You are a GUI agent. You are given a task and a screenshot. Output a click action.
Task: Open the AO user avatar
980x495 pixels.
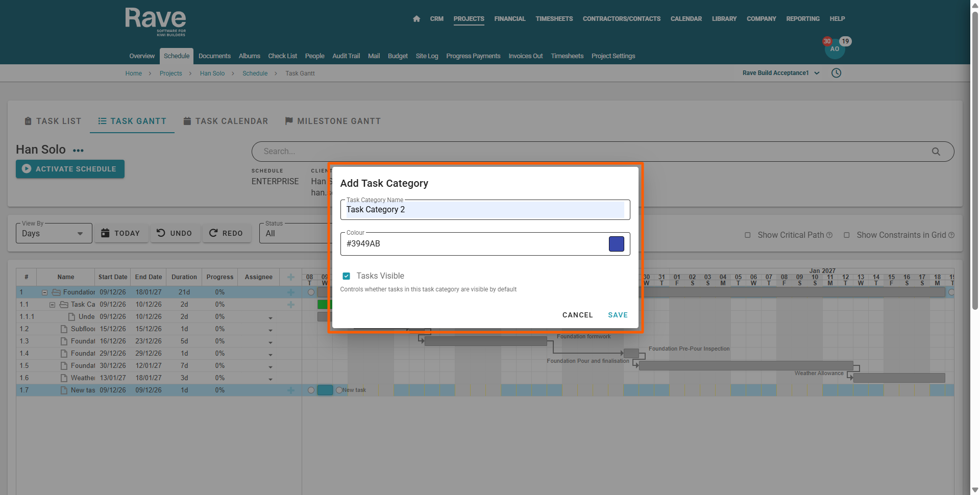pos(835,49)
